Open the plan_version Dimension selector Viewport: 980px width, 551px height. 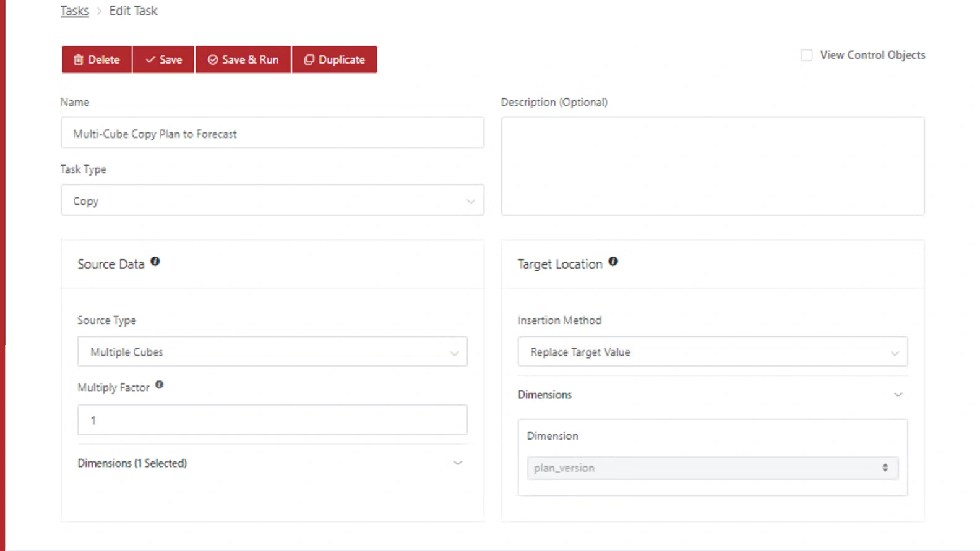(713, 468)
